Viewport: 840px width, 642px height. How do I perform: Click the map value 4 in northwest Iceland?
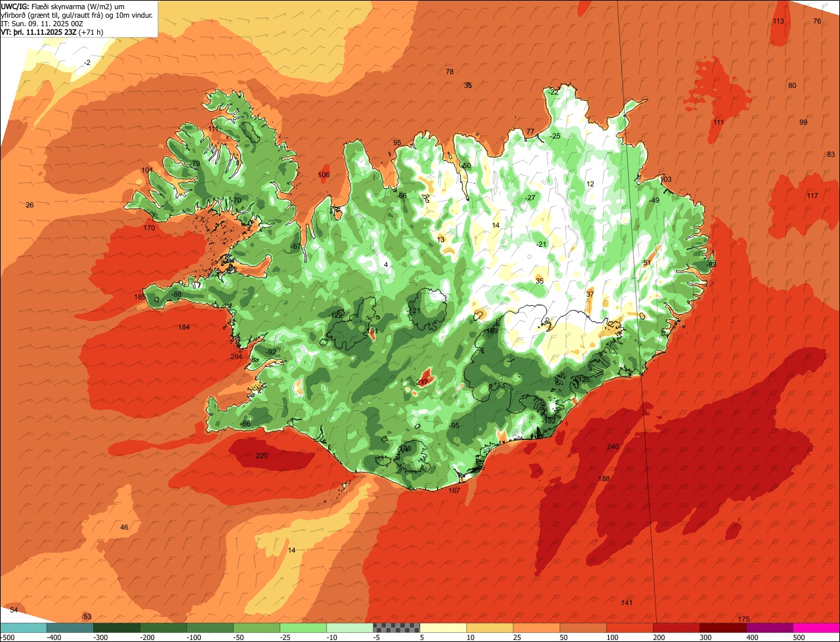coord(386,265)
